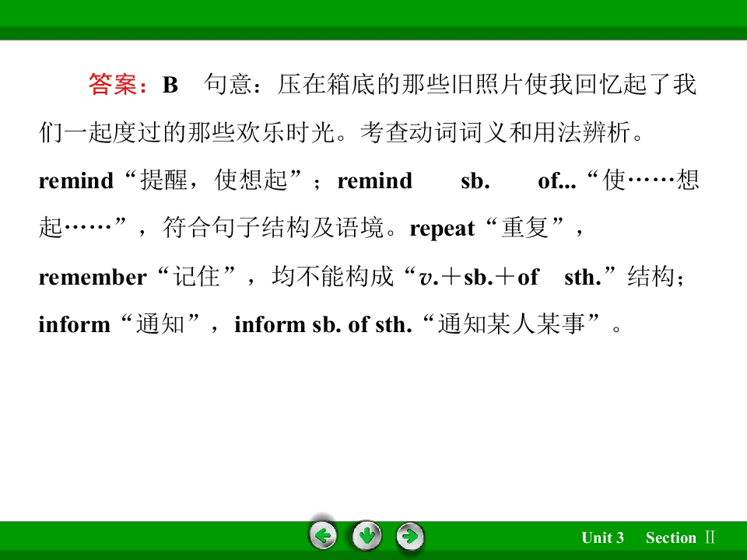Click the standalone sb. after second remind
747x560 pixels.
point(475,181)
